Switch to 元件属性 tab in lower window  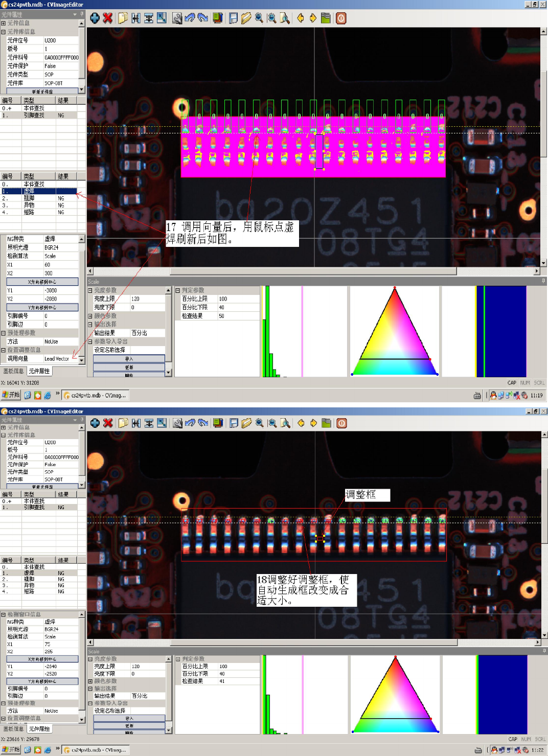(39, 729)
